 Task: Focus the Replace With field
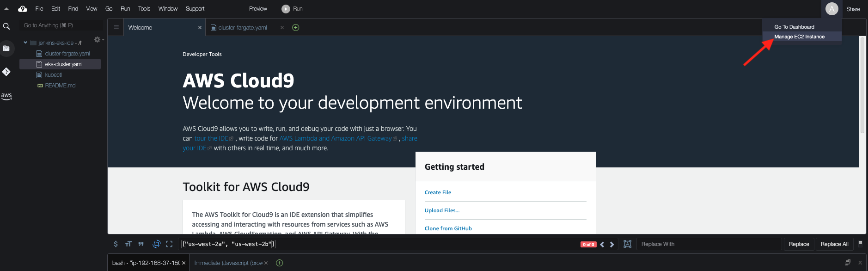tap(709, 244)
